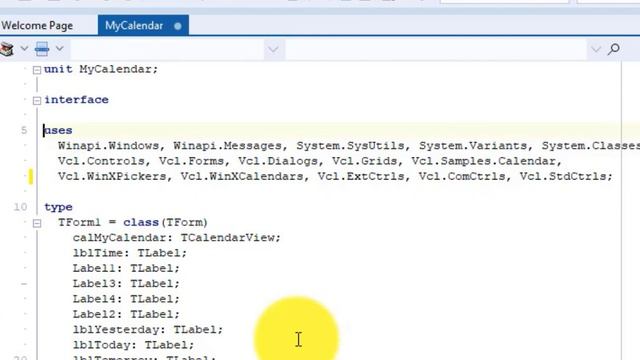Click the 'calMyCalendar' field name
Screen dimensions: 640x360
click(119, 238)
